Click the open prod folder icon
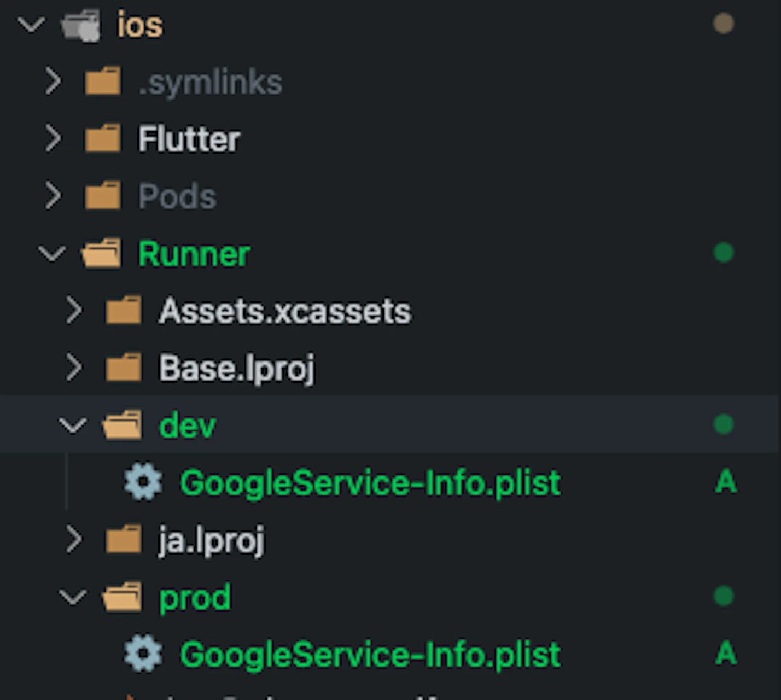Image resolution: width=781 pixels, height=700 pixels. click(123, 597)
